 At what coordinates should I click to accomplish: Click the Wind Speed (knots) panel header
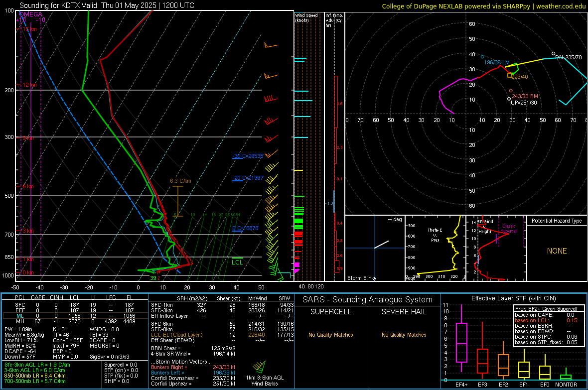pos(306,17)
